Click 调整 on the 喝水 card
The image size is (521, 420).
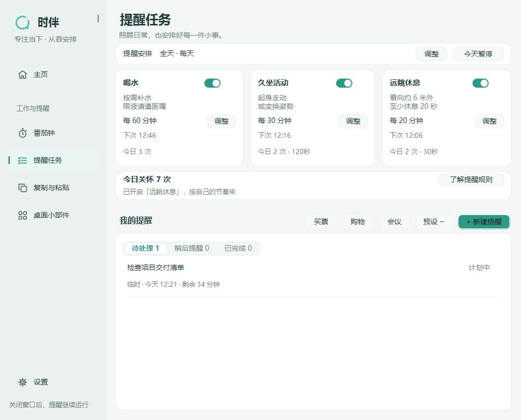221,121
